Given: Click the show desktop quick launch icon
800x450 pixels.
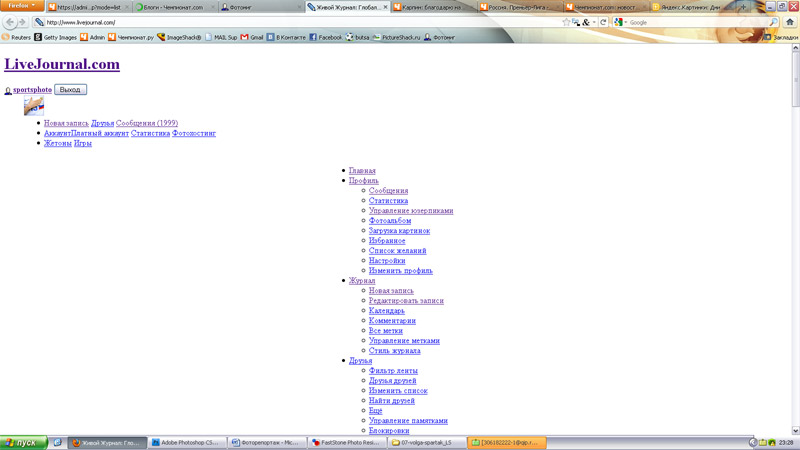Looking at the screenshot, I should [x=57, y=442].
